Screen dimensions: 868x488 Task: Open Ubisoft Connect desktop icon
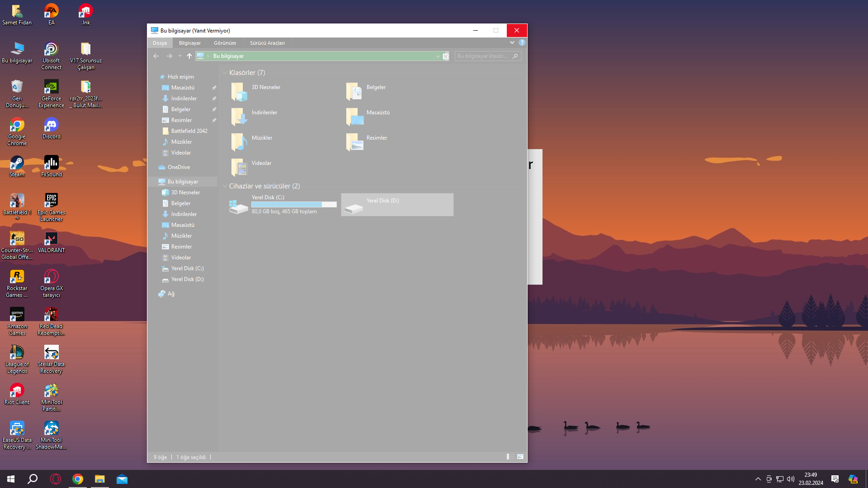pos(52,56)
